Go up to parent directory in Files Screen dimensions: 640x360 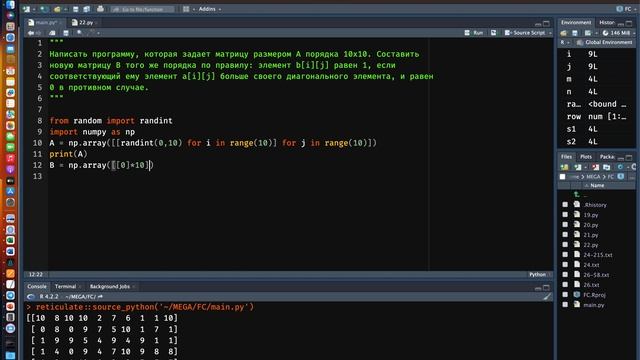coord(576,195)
